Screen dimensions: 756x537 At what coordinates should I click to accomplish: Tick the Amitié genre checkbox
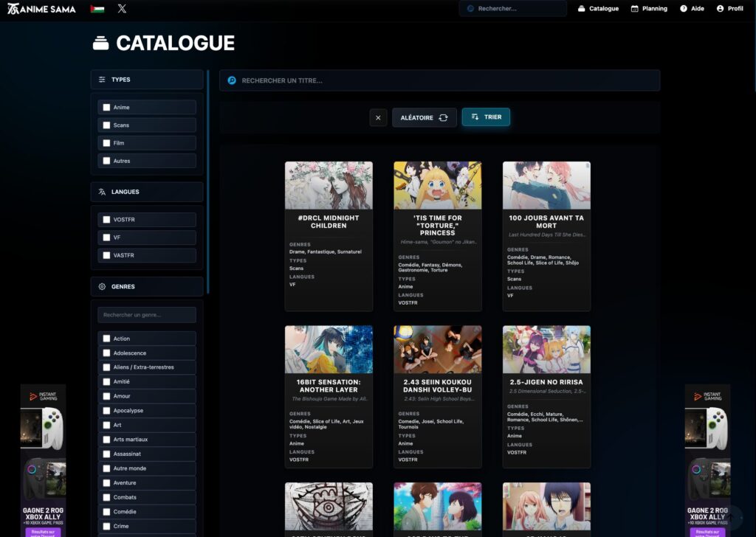click(106, 382)
